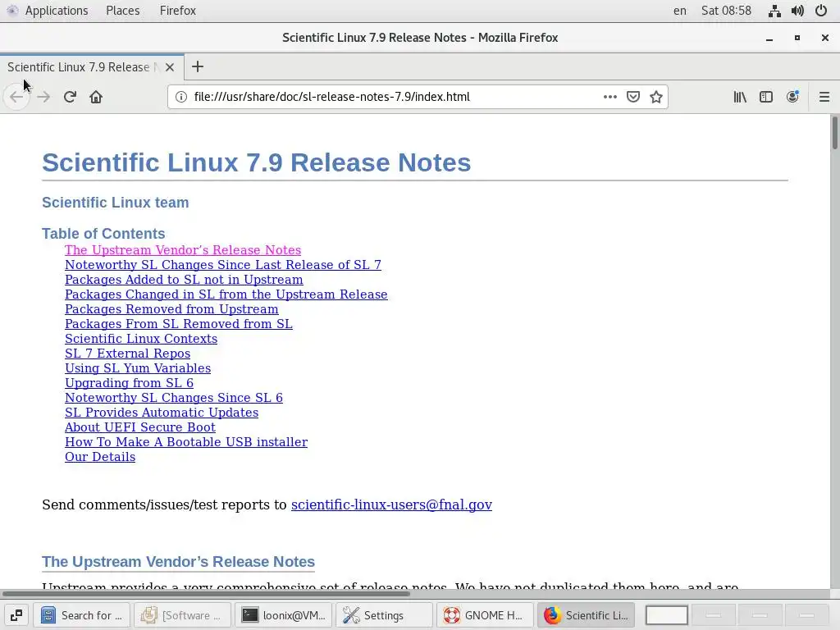Viewport: 840px width, 630px height.
Task: Open the Firefox hamburger menu
Action: tap(824, 97)
